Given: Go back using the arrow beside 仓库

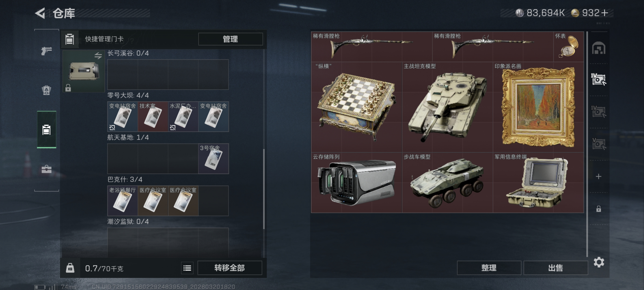Looking at the screenshot, I should click(40, 13).
